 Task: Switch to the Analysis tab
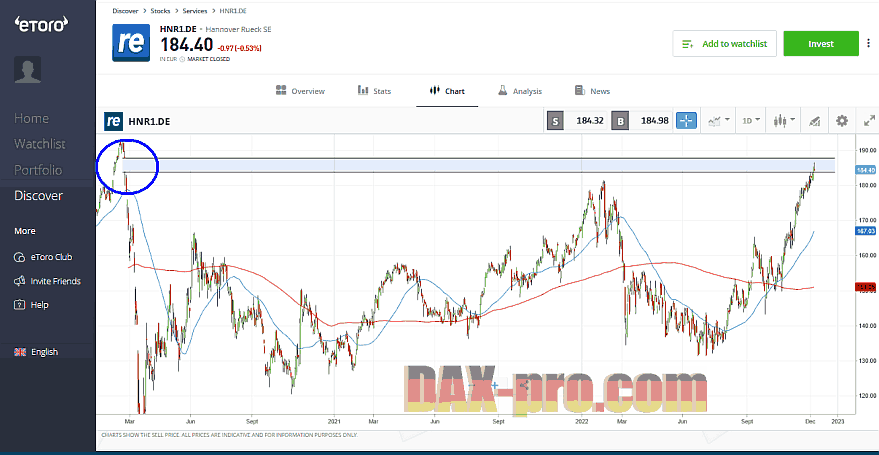[x=519, y=91]
